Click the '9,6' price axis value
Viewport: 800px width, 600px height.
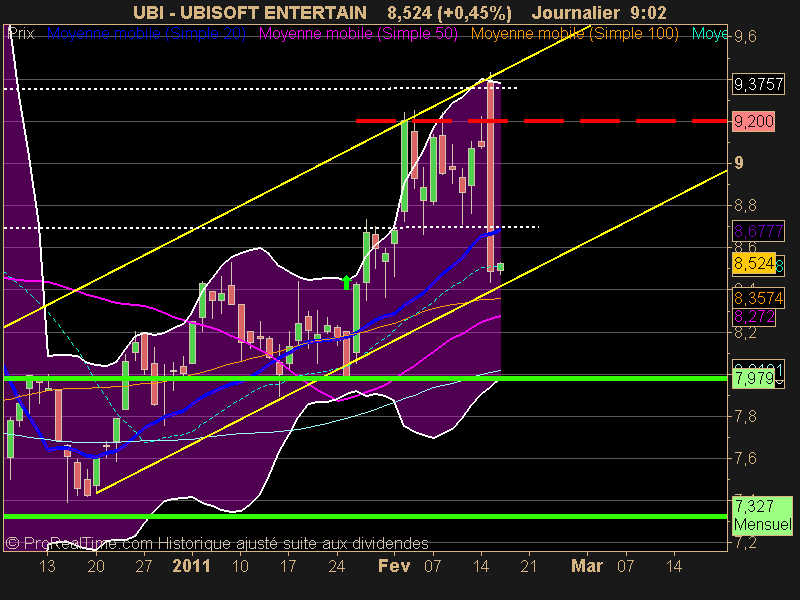click(x=745, y=37)
